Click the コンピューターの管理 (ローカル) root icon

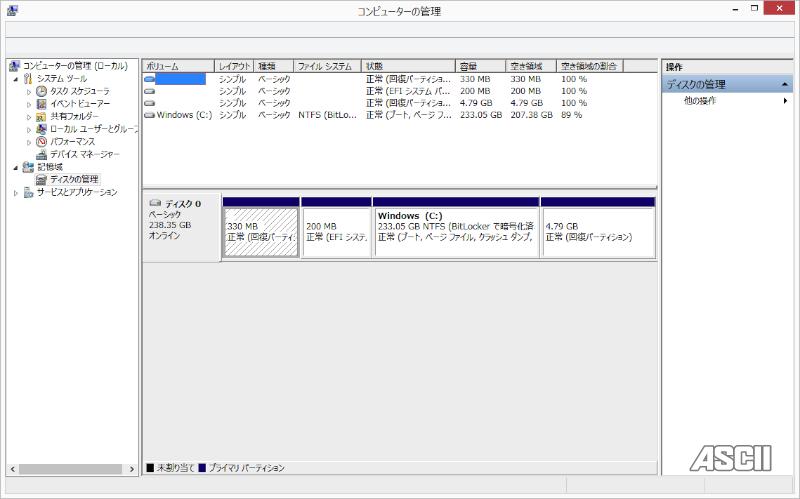(15, 66)
